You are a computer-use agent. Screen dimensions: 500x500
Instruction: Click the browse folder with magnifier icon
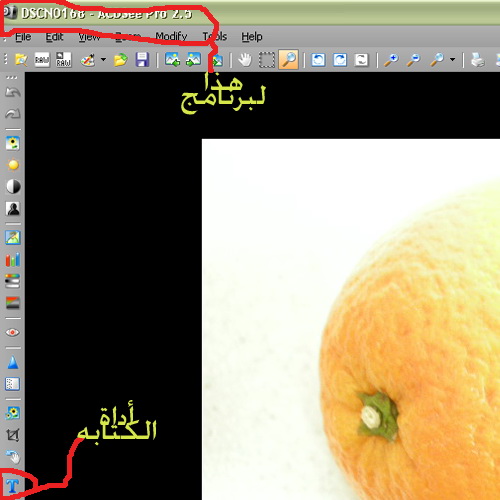click(21, 60)
